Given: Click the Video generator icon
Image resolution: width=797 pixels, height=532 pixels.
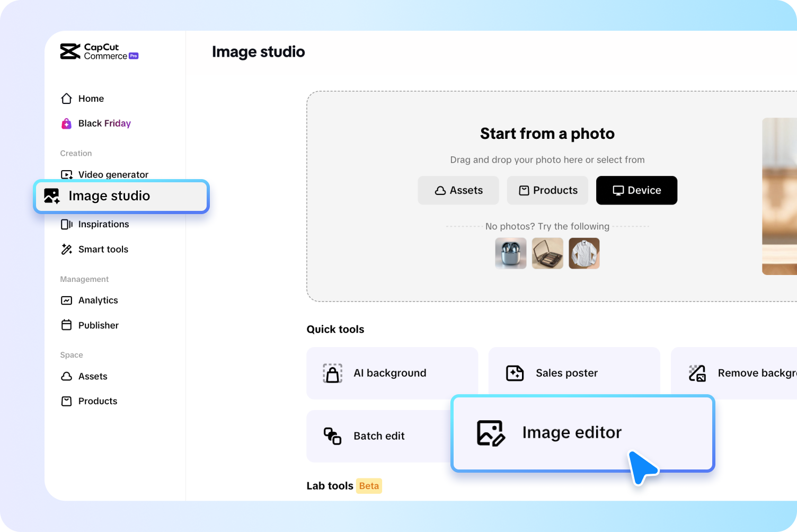Looking at the screenshot, I should [x=66, y=174].
